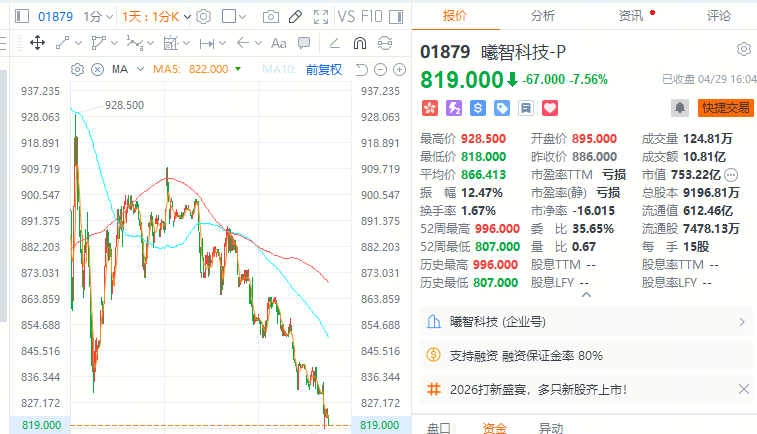Image resolution: width=757 pixels, height=434 pixels.
Task: Toggle the red heart favorite icon
Action: [550, 108]
